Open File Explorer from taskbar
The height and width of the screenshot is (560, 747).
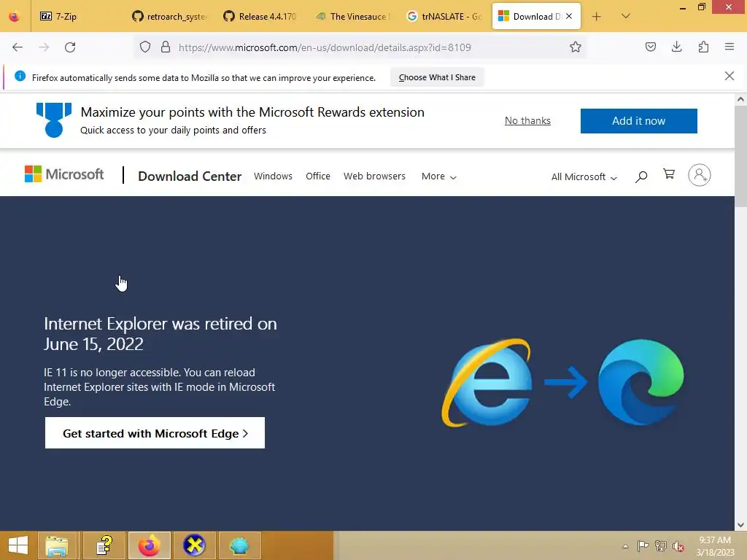(x=57, y=545)
